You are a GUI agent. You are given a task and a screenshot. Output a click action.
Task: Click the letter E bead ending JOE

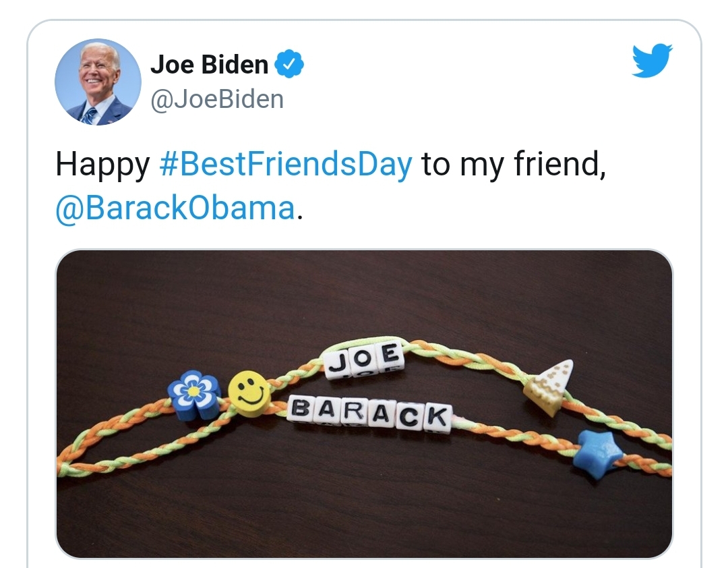(392, 355)
